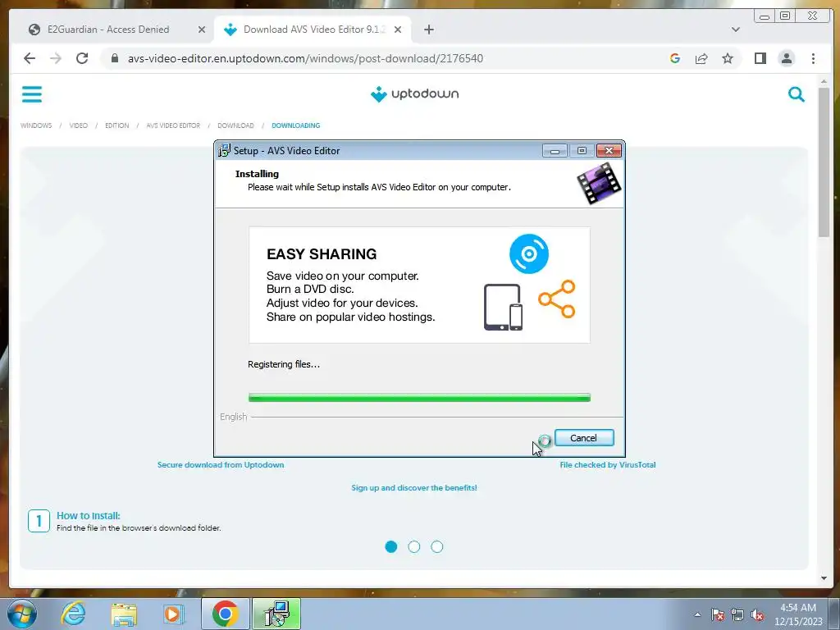Image resolution: width=840 pixels, height=630 pixels.
Task: Cancel the AVS Video Editor installation
Action: pyautogui.click(x=584, y=438)
